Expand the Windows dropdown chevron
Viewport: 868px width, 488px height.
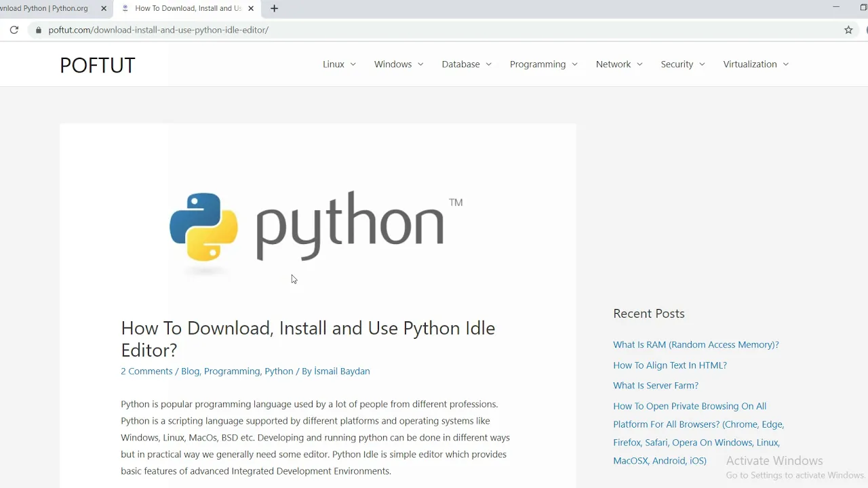point(420,64)
